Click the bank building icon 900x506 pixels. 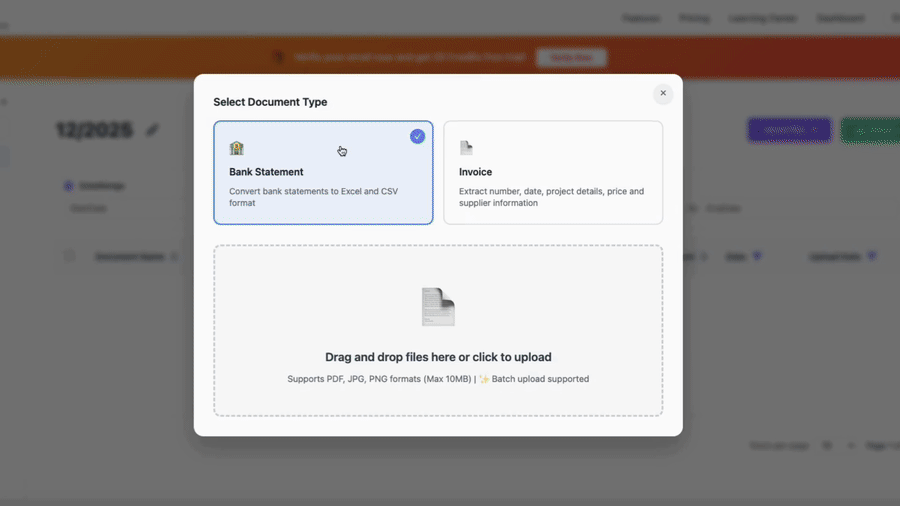tap(237, 148)
